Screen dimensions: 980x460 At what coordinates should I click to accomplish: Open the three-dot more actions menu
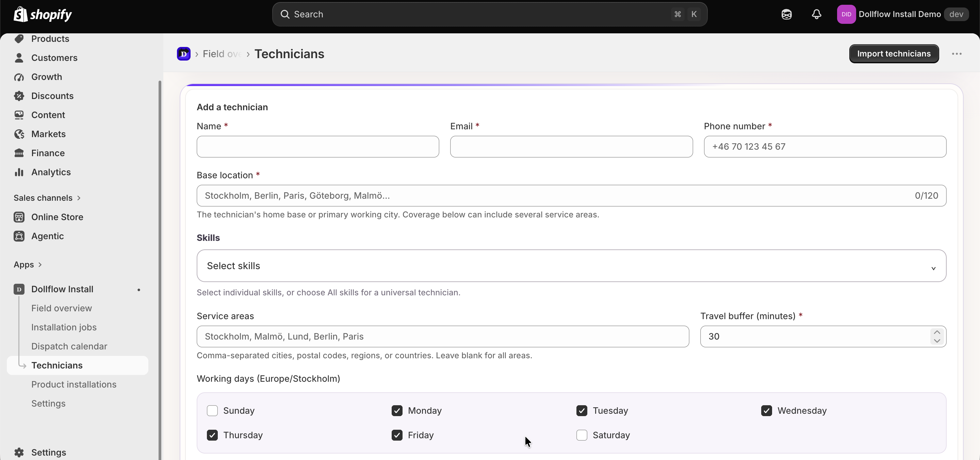pyautogui.click(x=957, y=54)
